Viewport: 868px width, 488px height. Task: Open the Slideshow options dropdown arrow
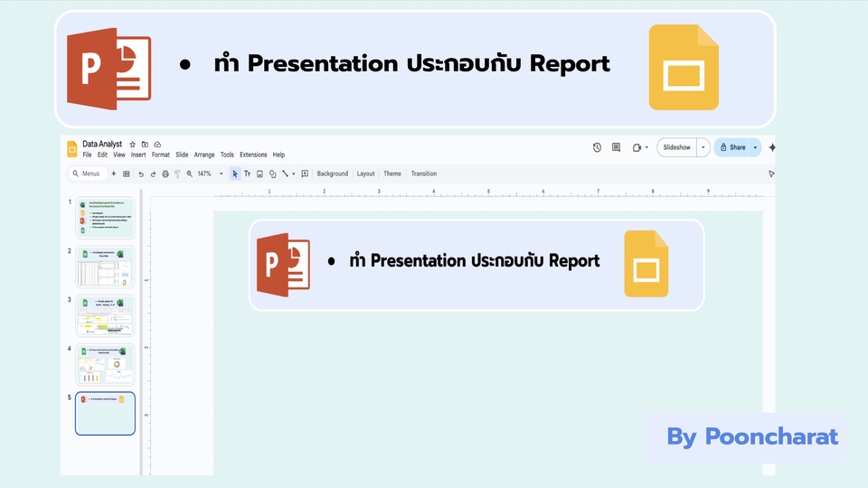coord(703,147)
